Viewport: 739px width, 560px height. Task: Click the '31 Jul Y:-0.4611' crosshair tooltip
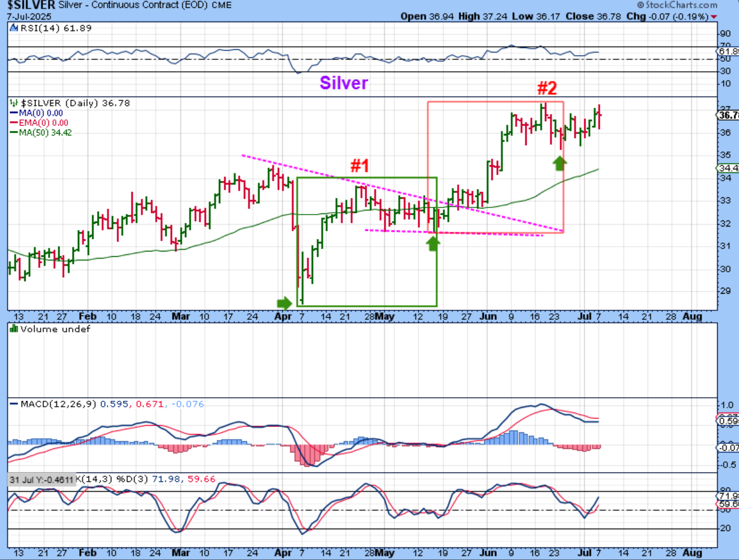click(x=41, y=479)
